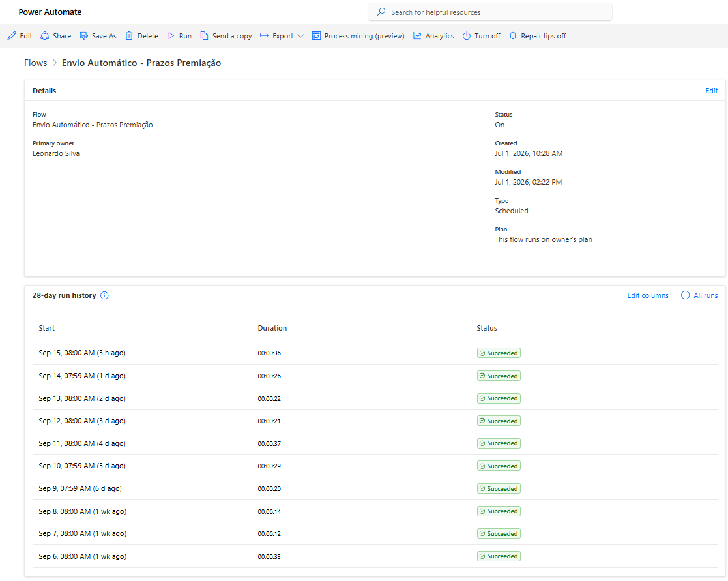Click the Analytics chart icon
This screenshot has width=728, height=581.
click(x=417, y=36)
